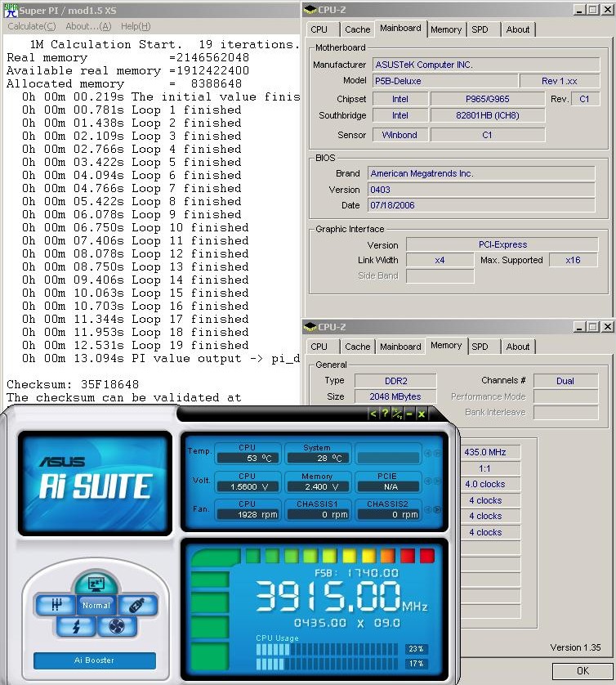Click the Max. Supported value 'x16'

pyautogui.click(x=573, y=260)
